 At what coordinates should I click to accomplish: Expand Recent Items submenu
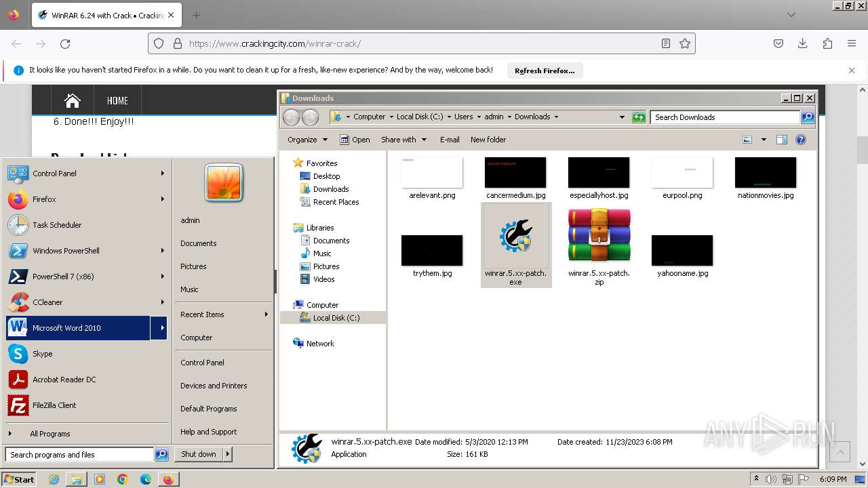(224, 314)
